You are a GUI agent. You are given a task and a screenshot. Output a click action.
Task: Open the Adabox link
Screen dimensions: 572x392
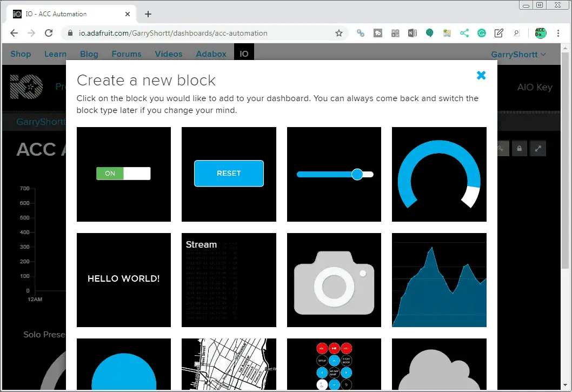pos(211,54)
